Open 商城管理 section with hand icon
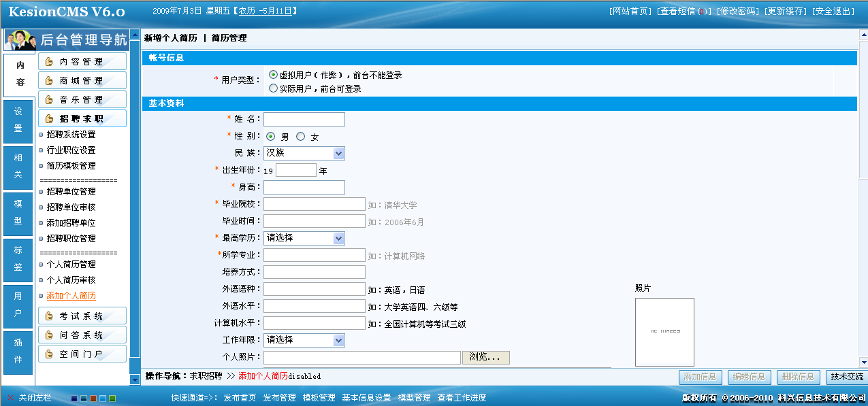Viewport: 868px width, 406px height. click(x=82, y=81)
